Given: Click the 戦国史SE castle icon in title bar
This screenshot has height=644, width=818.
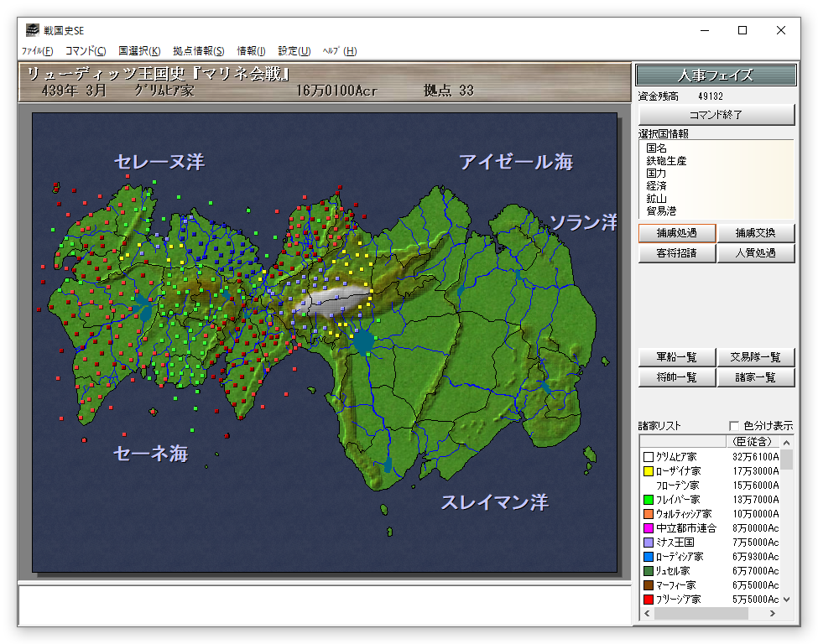Looking at the screenshot, I should click(x=32, y=30).
